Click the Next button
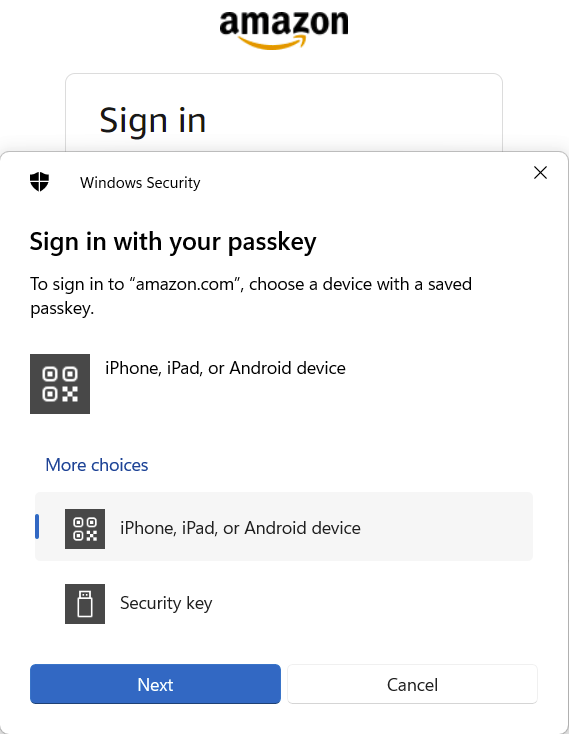Viewport: 569px width, 734px height. coord(155,684)
